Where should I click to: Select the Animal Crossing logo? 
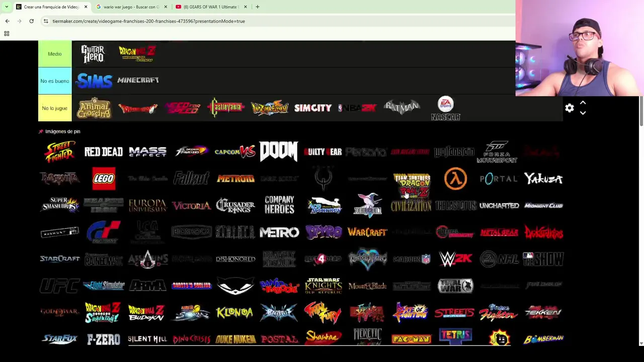pyautogui.click(x=94, y=108)
